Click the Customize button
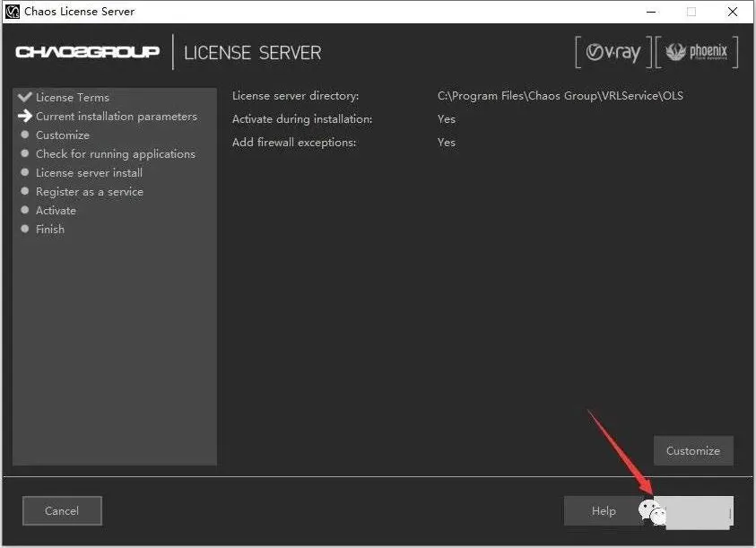The width and height of the screenshot is (756, 548). (x=693, y=450)
